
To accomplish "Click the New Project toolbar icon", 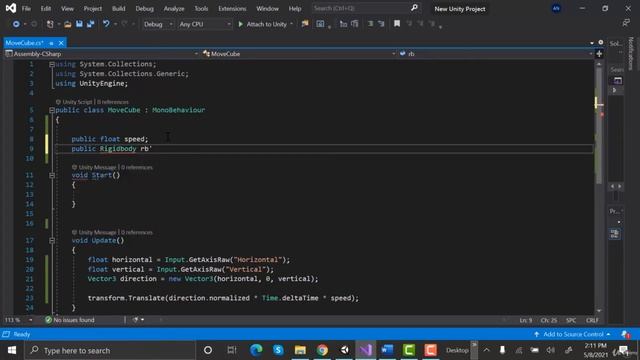I will coord(50,24).
